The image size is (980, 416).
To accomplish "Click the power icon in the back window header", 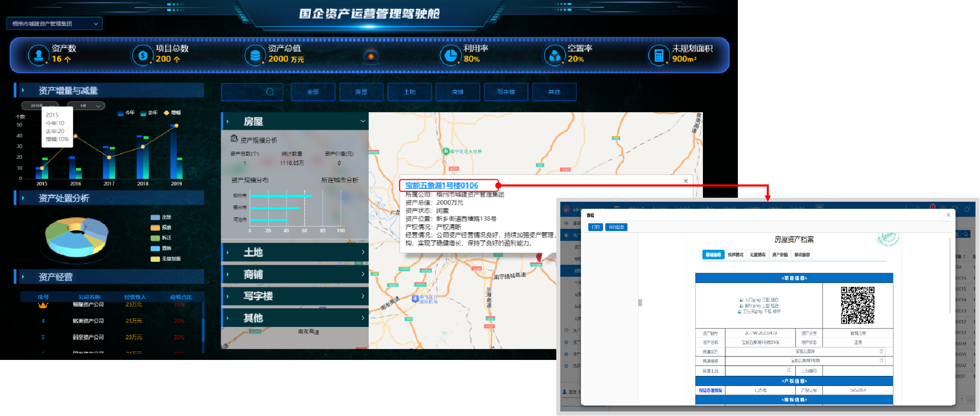I will coord(967,209).
